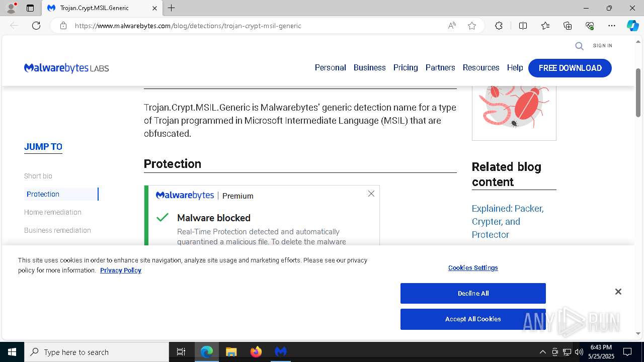
Task: Open Browser essentials icon
Action: tap(590, 26)
